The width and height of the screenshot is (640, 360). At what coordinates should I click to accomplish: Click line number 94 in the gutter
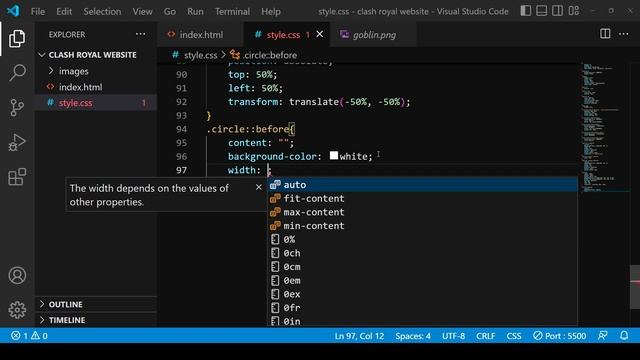(x=182, y=129)
